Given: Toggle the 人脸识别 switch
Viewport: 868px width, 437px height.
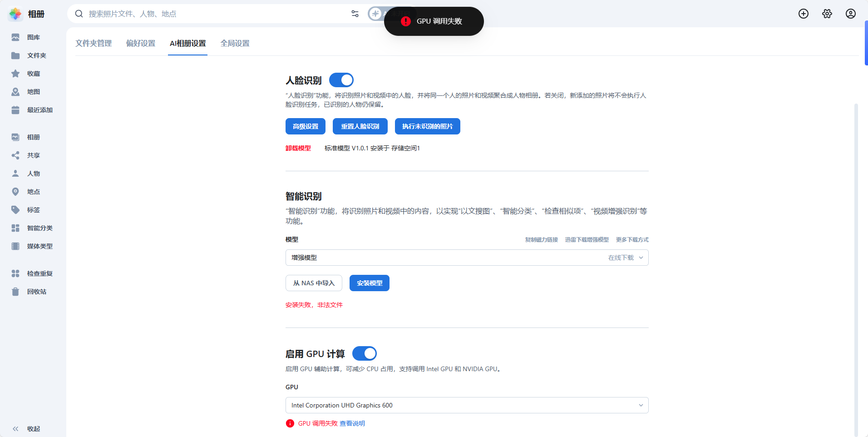Looking at the screenshot, I should (x=341, y=80).
